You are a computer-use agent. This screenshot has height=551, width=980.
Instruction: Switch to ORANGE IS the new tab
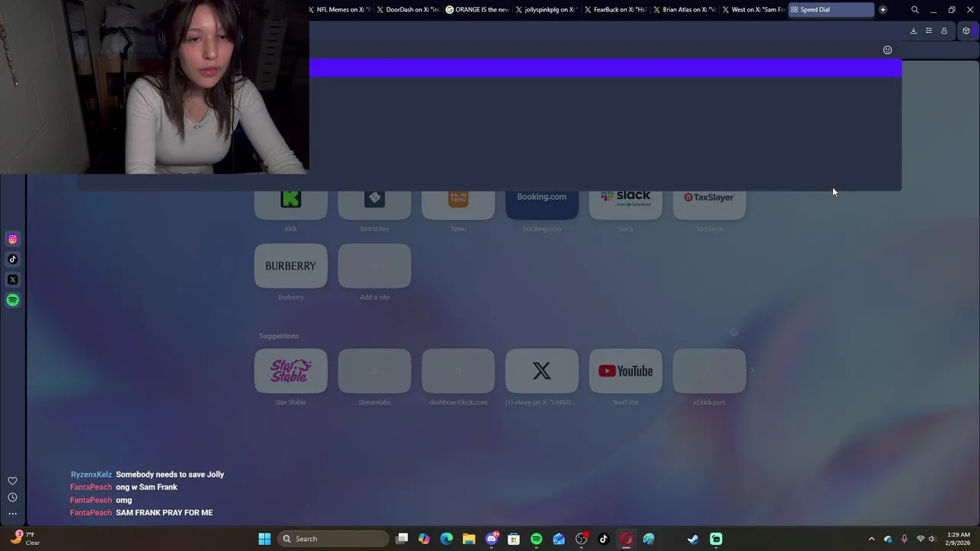point(478,10)
